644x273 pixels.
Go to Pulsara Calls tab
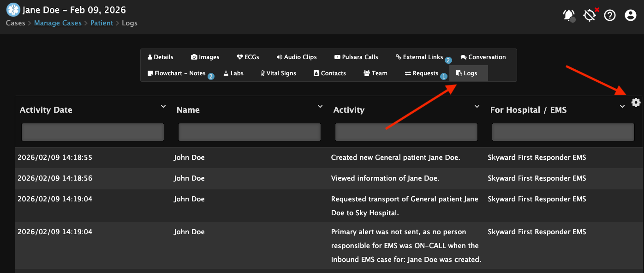click(356, 57)
